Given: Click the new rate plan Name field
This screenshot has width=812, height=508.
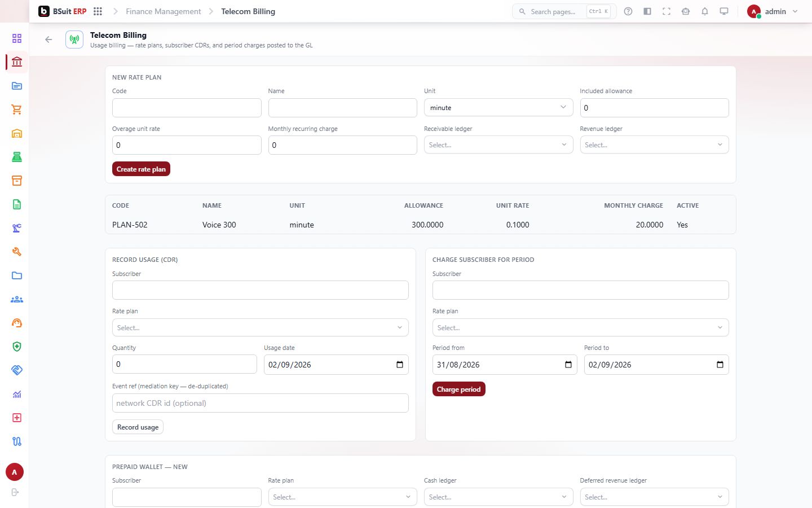Looking at the screenshot, I should (342, 108).
